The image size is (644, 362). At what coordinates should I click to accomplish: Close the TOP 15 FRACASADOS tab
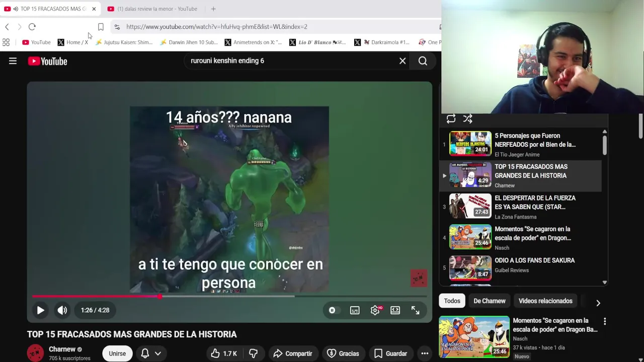tap(94, 9)
